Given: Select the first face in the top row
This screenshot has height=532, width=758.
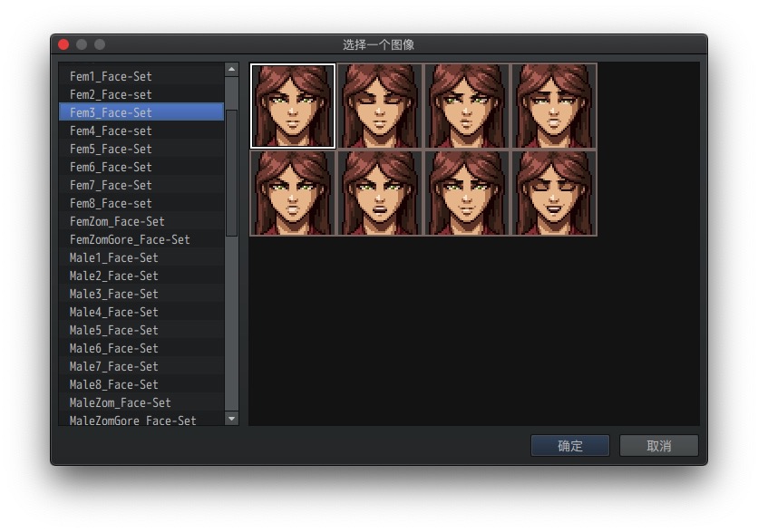Looking at the screenshot, I should (x=293, y=106).
